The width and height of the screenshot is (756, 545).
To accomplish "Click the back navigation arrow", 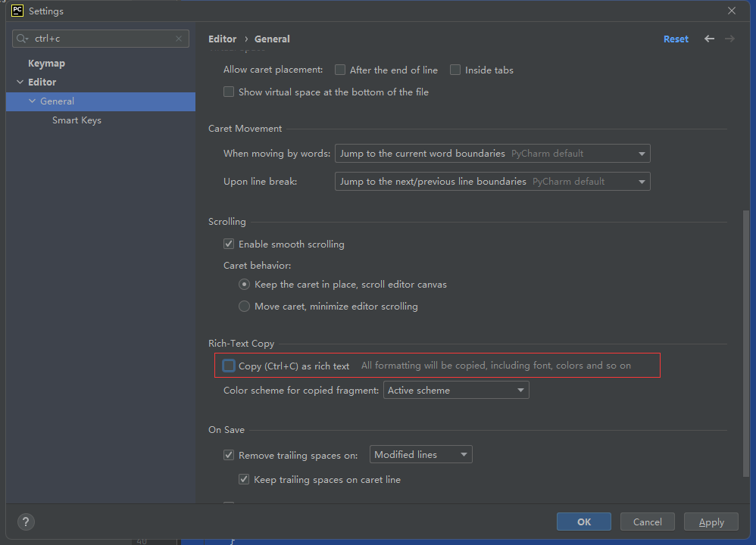I will pyautogui.click(x=709, y=38).
